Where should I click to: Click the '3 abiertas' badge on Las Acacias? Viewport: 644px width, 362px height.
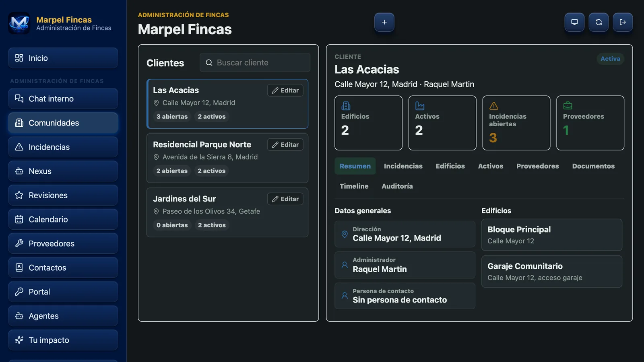(x=172, y=116)
